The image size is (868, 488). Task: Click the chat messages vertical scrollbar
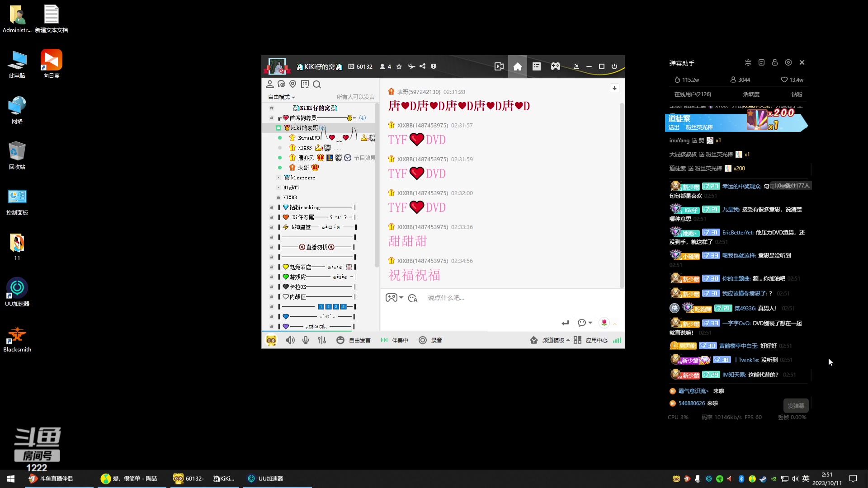pos(622,195)
